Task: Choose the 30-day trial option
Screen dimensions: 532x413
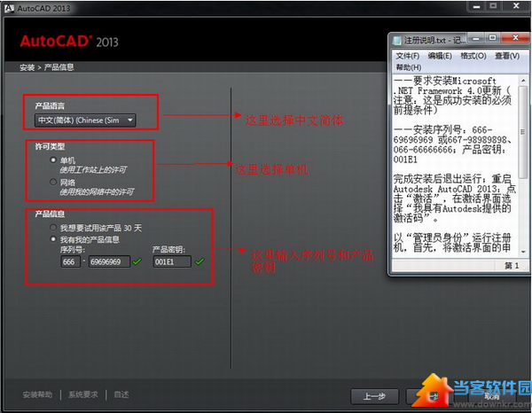Action: click(x=53, y=228)
